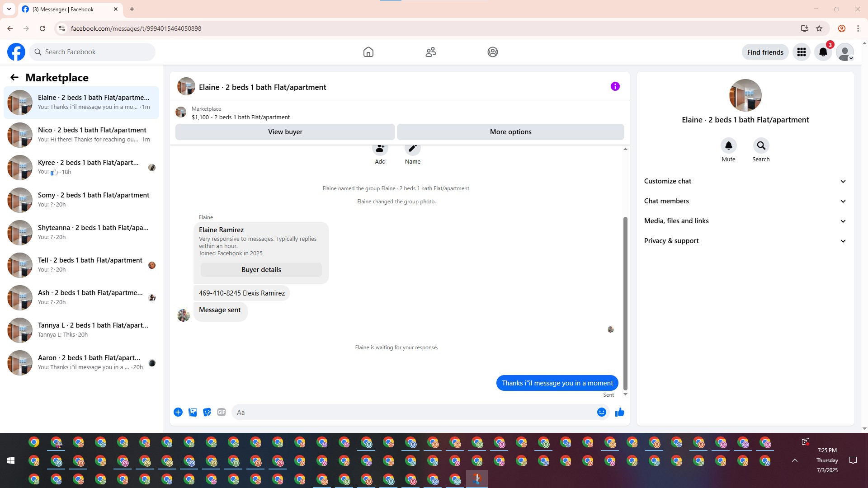The image size is (868, 488).
Task: Expand the Customize chat section
Action: (x=745, y=181)
